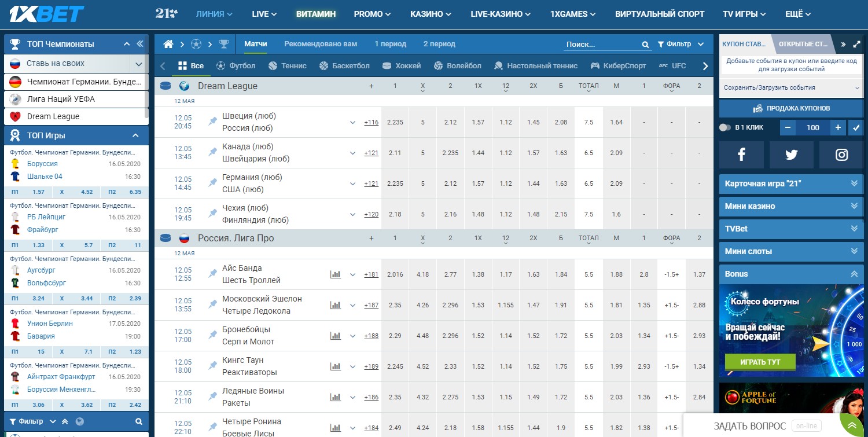Expand the Мини казино panel
This screenshot has height=437, width=868.
pos(790,206)
